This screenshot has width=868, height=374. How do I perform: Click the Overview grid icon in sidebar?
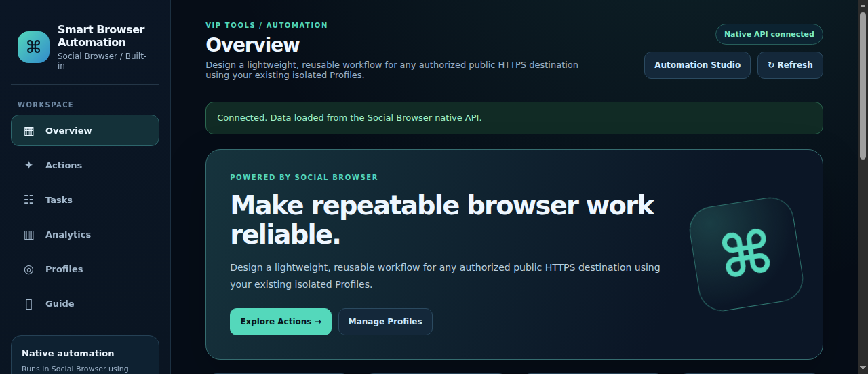click(x=28, y=131)
